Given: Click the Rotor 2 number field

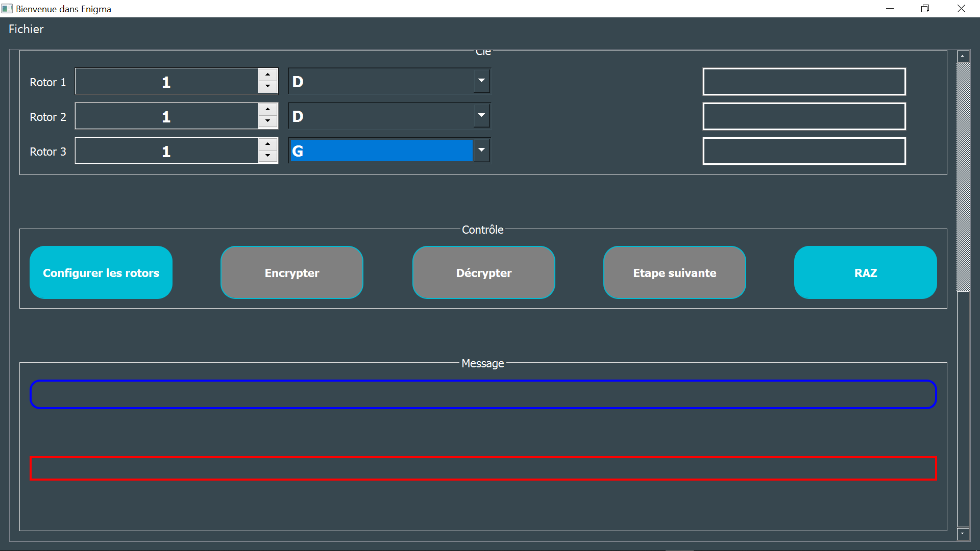Looking at the screenshot, I should click(x=167, y=116).
